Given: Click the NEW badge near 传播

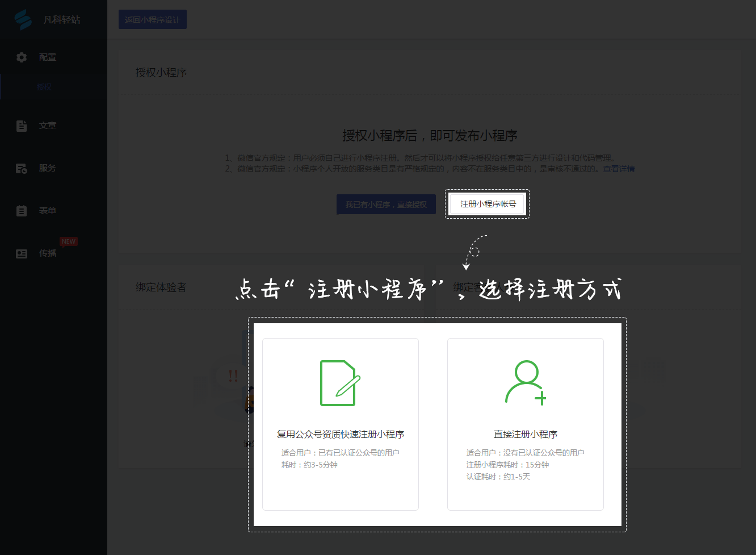Looking at the screenshot, I should [x=69, y=241].
